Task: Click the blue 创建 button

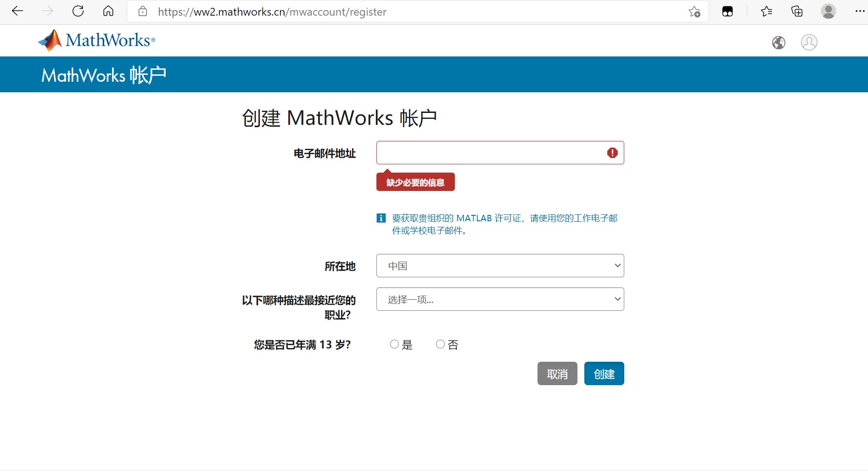Action: (x=604, y=374)
